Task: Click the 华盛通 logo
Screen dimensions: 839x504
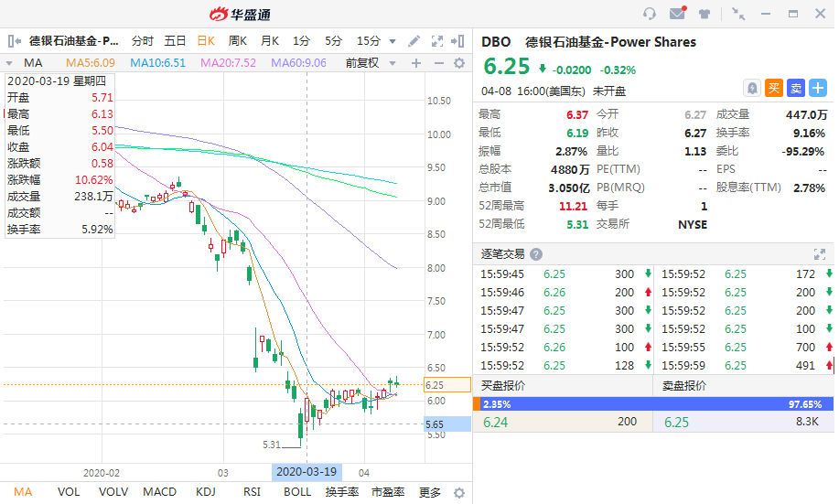Action: point(240,14)
